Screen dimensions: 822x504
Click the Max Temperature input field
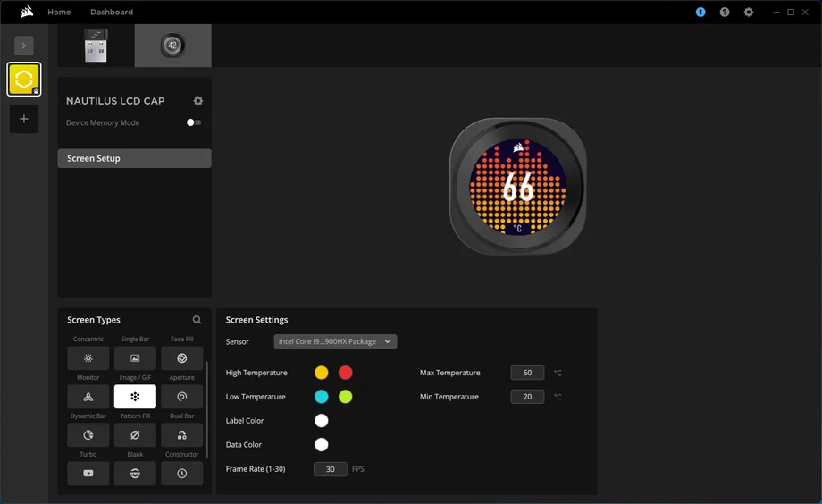pos(527,373)
